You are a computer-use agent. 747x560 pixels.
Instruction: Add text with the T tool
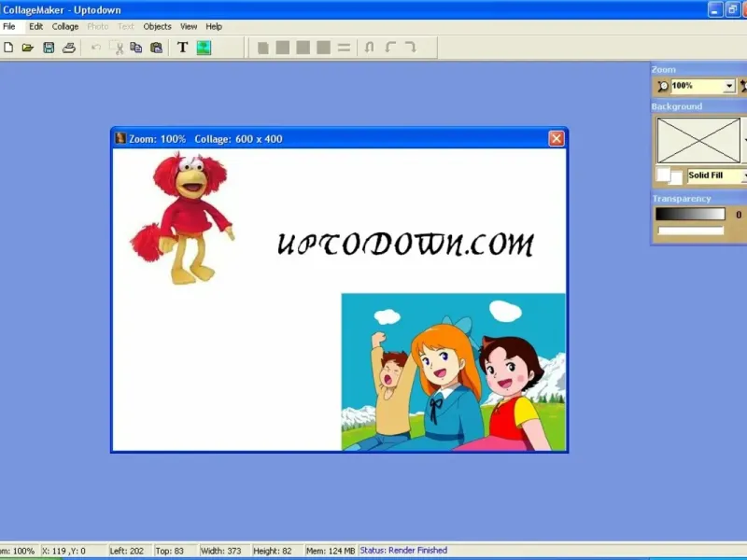(182, 48)
